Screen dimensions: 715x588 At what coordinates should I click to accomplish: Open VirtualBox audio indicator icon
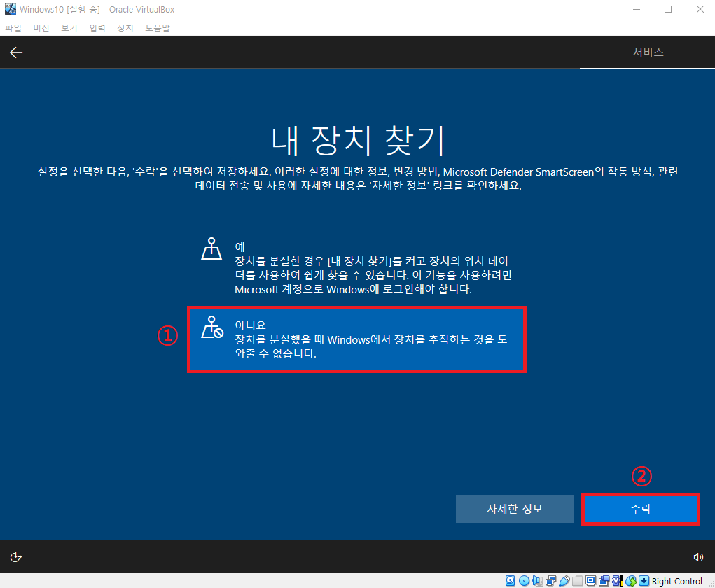(x=537, y=581)
